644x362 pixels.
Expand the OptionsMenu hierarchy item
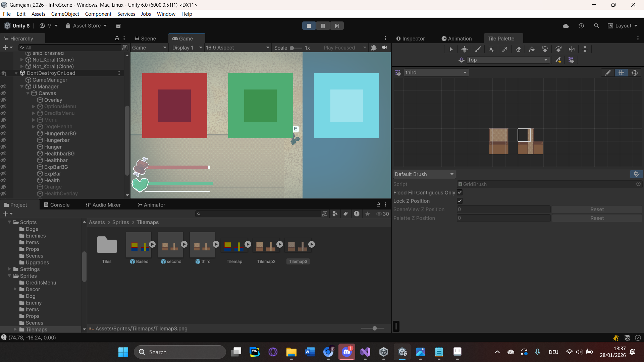click(34, 107)
